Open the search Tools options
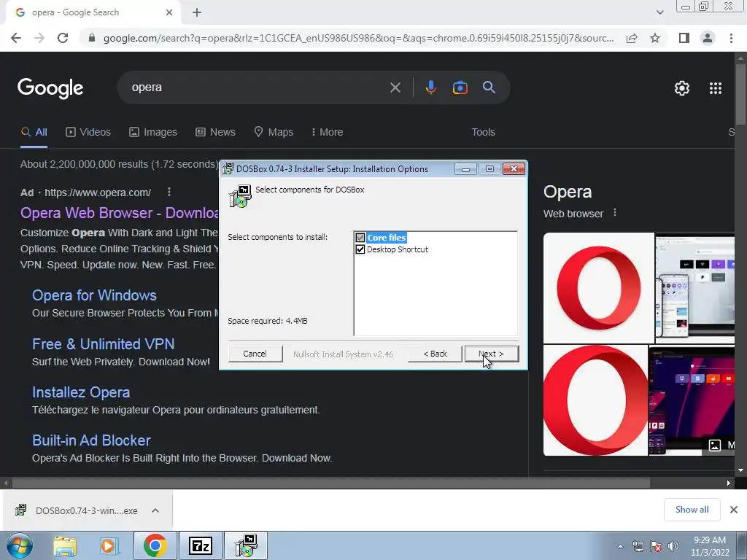The width and height of the screenshot is (747, 560). (x=483, y=133)
